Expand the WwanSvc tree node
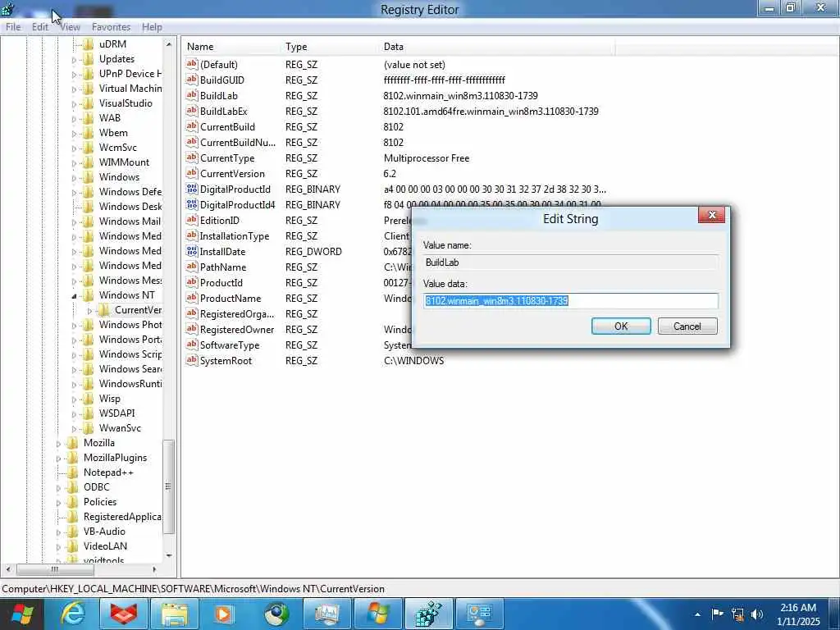 click(75, 428)
